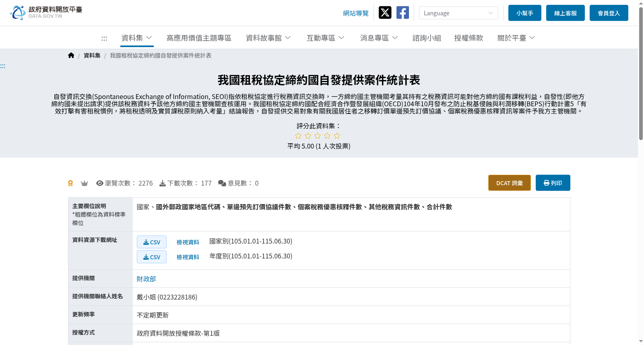Screen dimensions: 644x345
Task: Click the left-edge accesskey colon mark
Action: pyautogui.click(x=2, y=66)
